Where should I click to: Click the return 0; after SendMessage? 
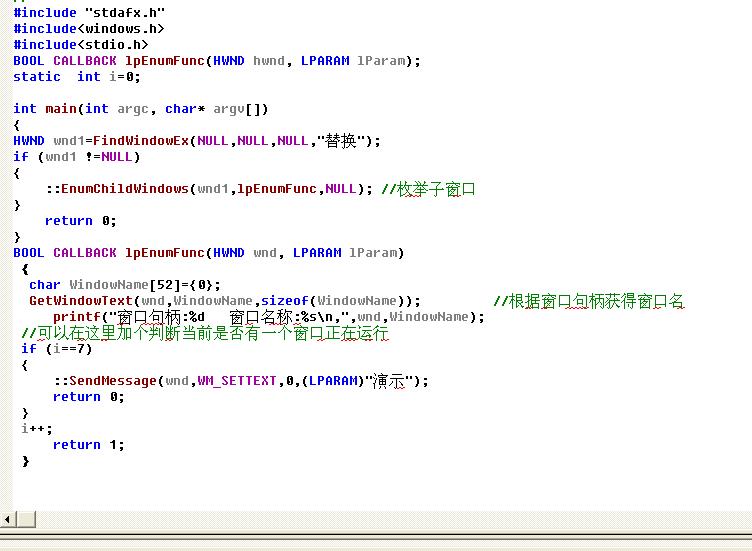click(x=89, y=397)
